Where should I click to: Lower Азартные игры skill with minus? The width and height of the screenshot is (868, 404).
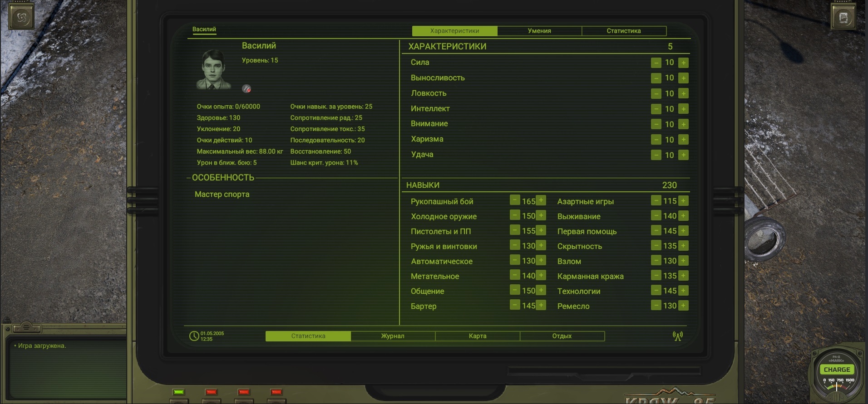click(656, 200)
